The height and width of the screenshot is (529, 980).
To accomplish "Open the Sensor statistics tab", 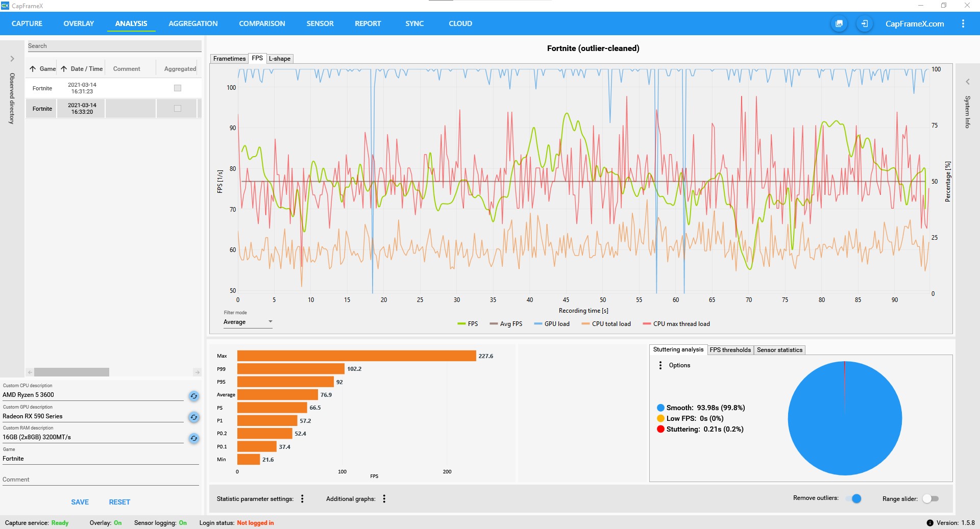I will [x=779, y=350].
